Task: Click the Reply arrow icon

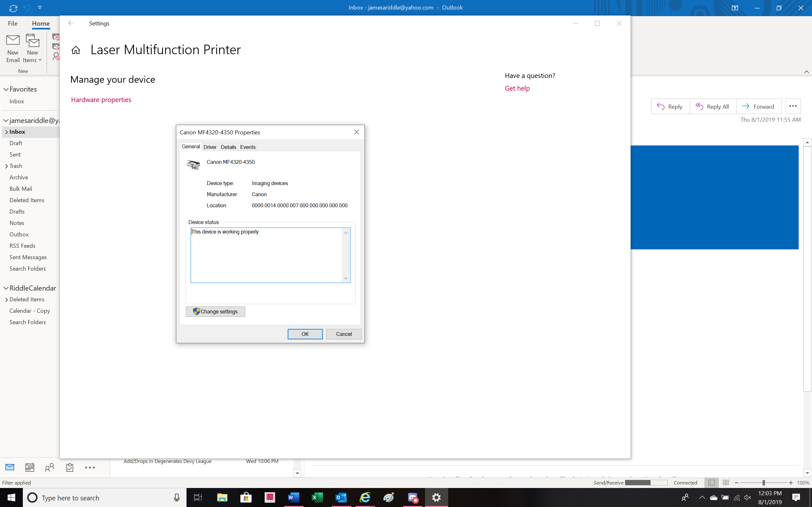Action: 660,106
